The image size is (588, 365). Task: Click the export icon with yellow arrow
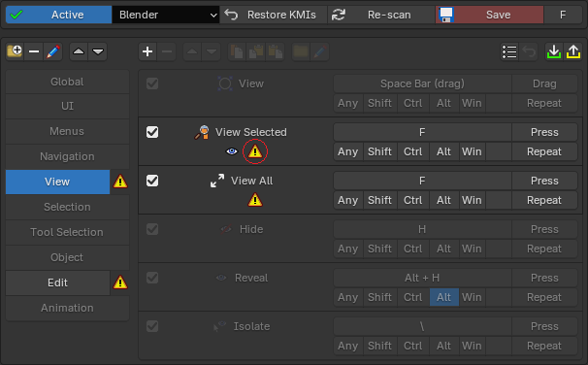click(573, 51)
